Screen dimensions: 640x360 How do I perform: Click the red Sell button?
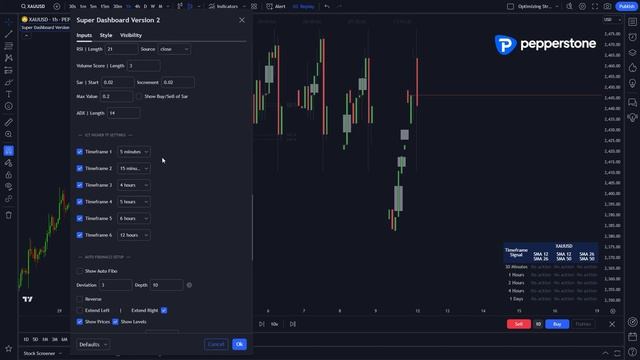(519, 324)
